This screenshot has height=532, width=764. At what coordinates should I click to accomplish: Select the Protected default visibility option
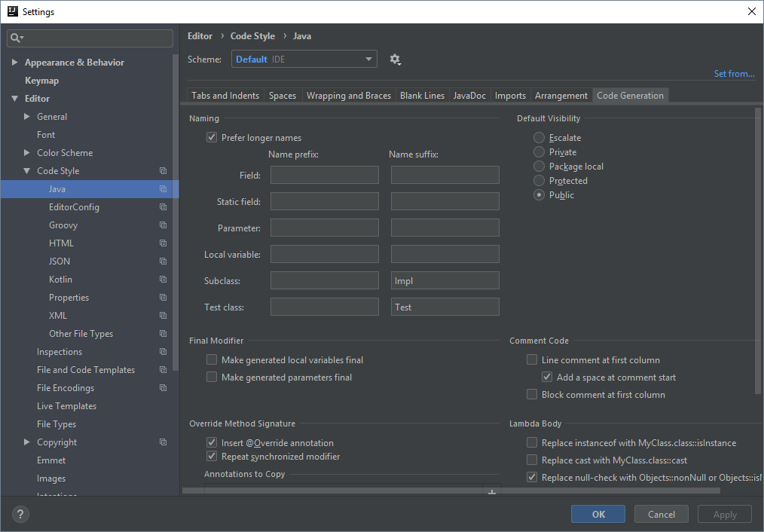pos(539,180)
